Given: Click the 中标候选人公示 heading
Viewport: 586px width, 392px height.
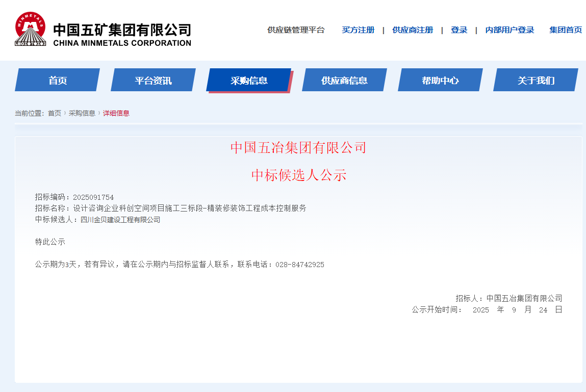Looking at the screenshot, I should pyautogui.click(x=299, y=175).
